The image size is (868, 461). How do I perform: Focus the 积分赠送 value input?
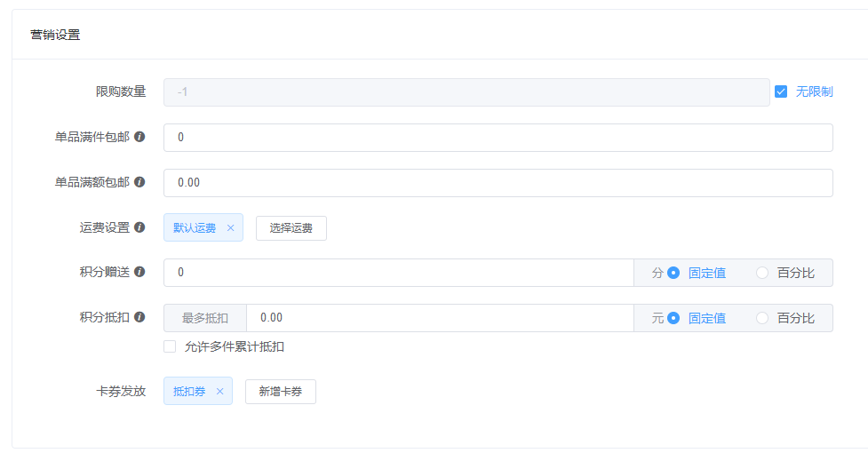point(399,273)
